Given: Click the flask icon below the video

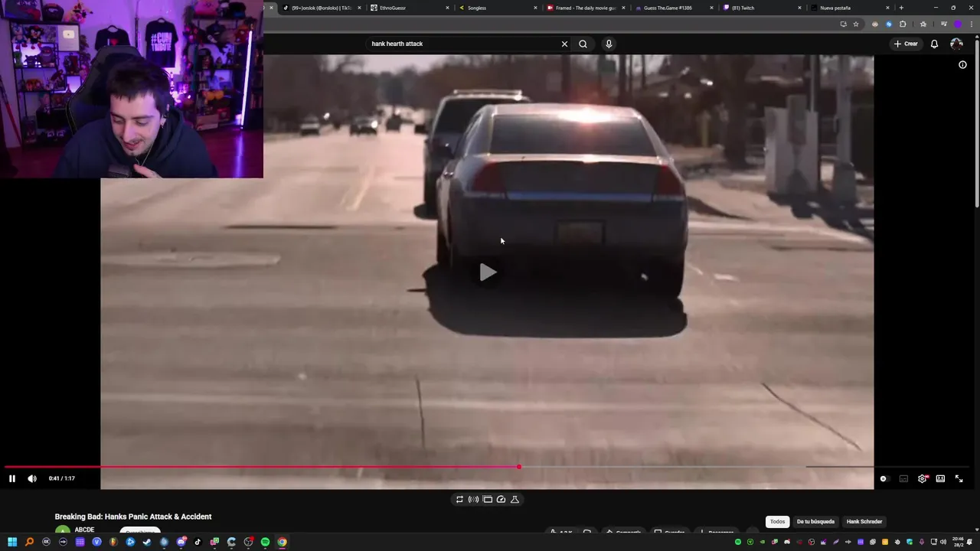Looking at the screenshot, I should click(x=514, y=499).
